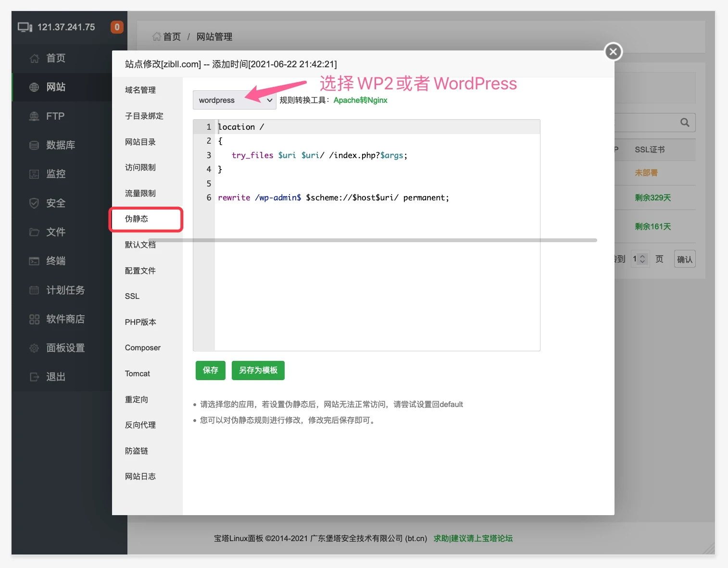
Task: Click the 另存为模板 button
Action: pyautogui.click(x=258, y=370)
